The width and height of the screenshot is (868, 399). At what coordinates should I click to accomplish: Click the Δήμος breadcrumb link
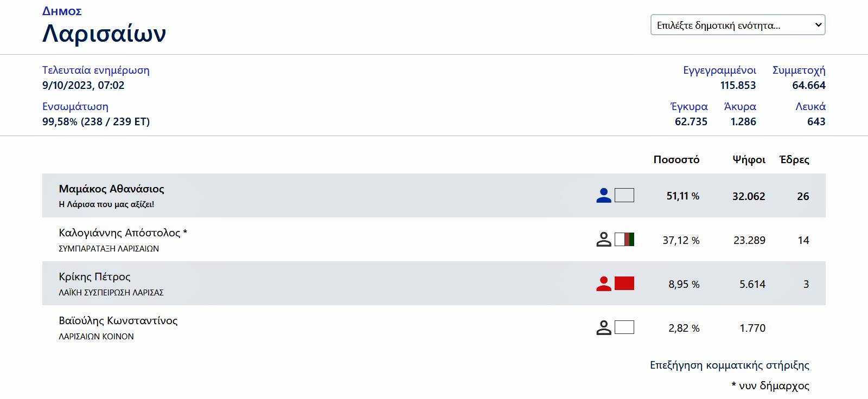[x=62, y=11]
